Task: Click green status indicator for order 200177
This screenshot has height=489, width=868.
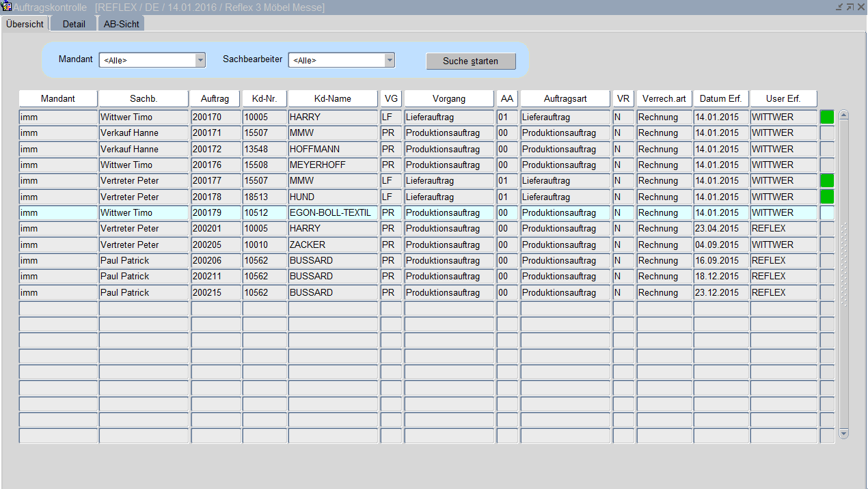Action: 827,181
